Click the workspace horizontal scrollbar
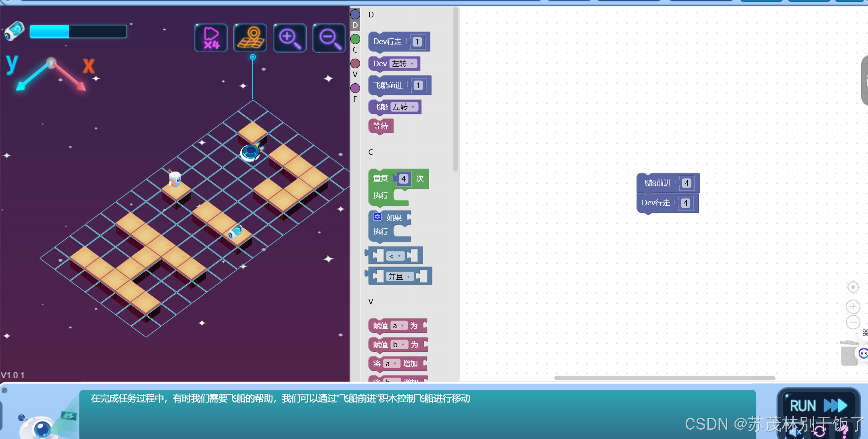 (x=664, y=378)
